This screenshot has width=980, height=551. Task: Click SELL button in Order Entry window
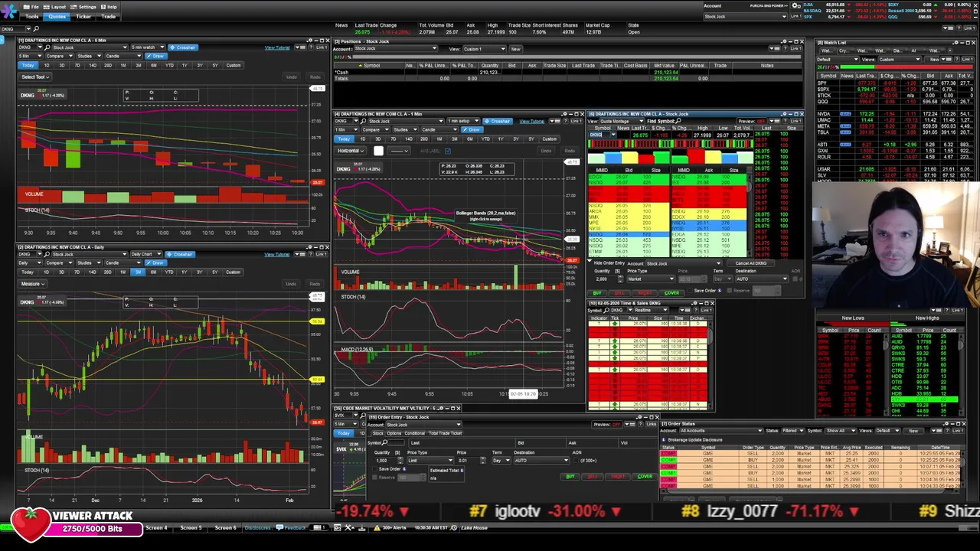[594, 477]
